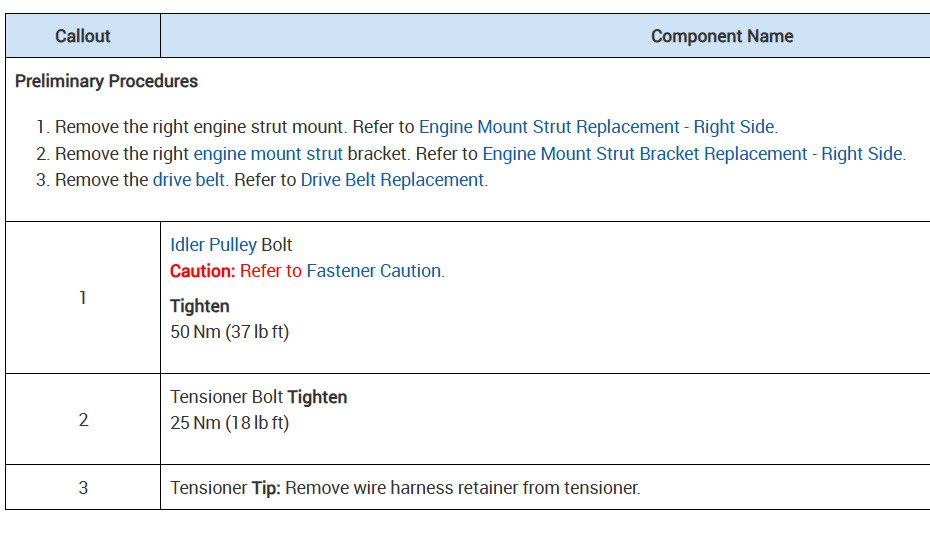The width and height of the screenshot is (930, 543).
Task: Open Engine Mount Strut Replacement - Right Side link
Action: point(597,127)
